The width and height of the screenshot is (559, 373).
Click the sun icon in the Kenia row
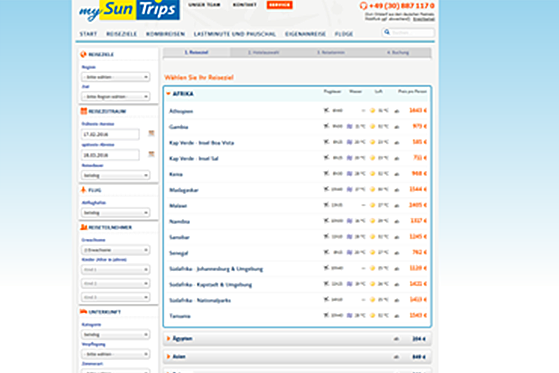pos(373,174)
